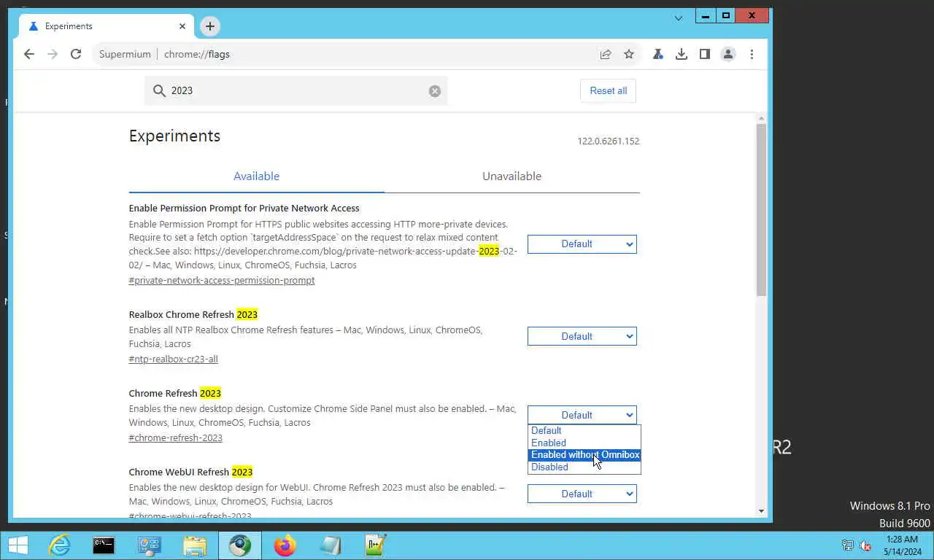This screenshot has height=560, width=934.
Task: Open #private-network-access-permission-prompt link
Action: 222,281
